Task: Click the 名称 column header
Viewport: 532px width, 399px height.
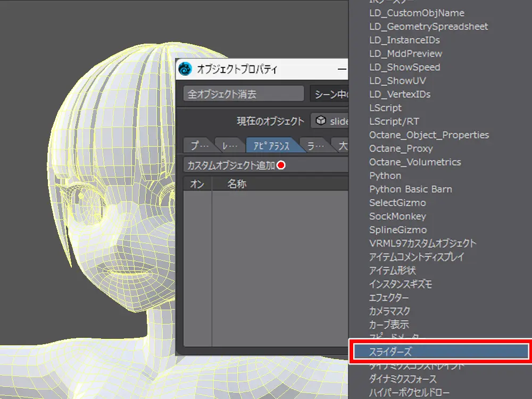Action: pyautogui.click(x=237, y=184)
